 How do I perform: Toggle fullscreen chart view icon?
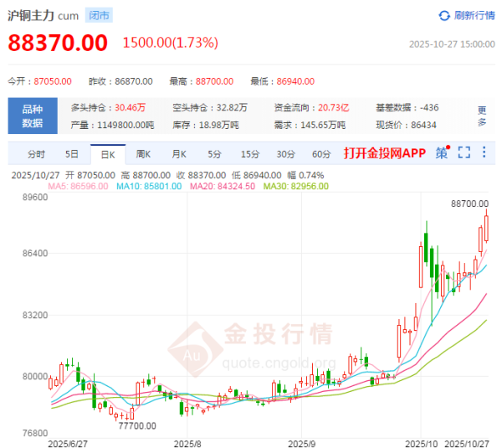point(464,153)
